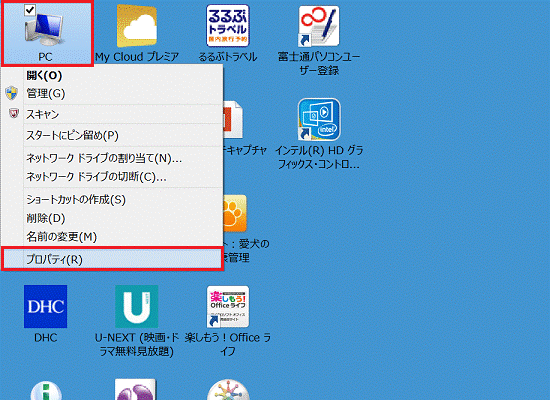The height and width of the screenshot is (400, 550).
Task: Uncheck the PC icon selection checkbox
Action: pyautogui.click(x=30, y=10)
